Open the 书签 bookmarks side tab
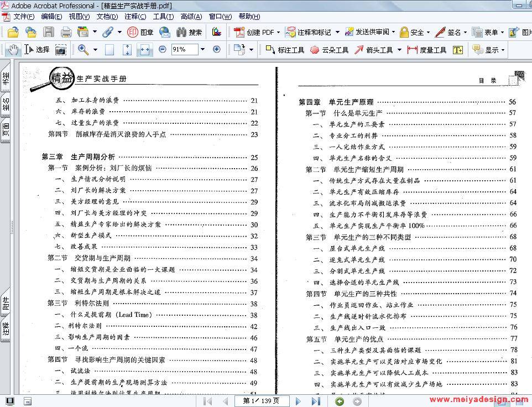532x407 pixels. tap(6, 77)
